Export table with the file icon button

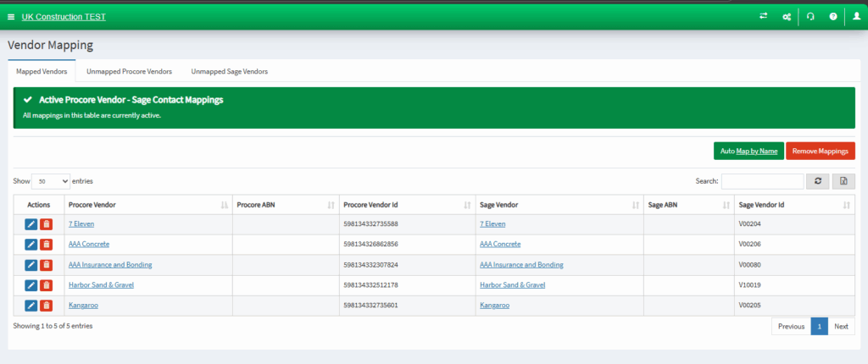click(843, 181)
